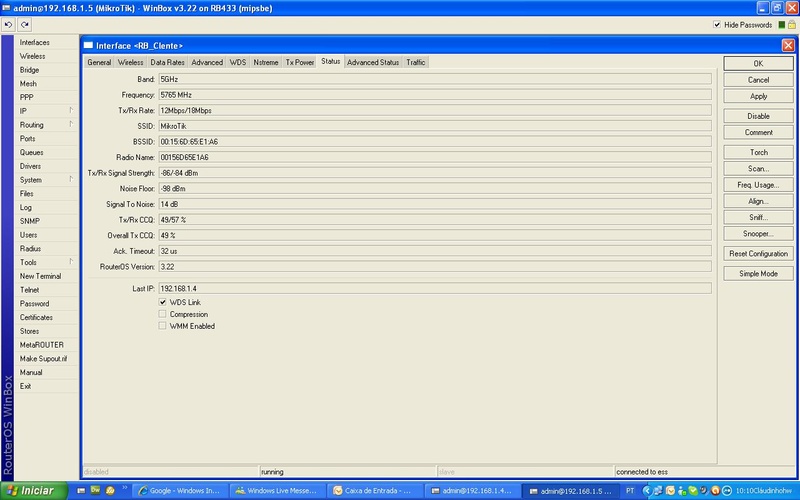Expand the System submenu arrow
Image resolution: width=800 pixels, height=500 pixels.
71,179
